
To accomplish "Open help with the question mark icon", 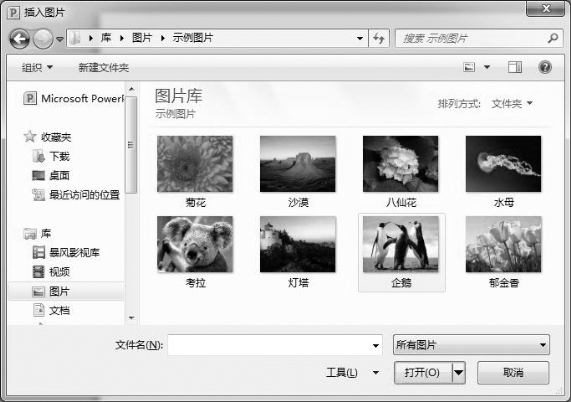I will click(x=545, y=67).
